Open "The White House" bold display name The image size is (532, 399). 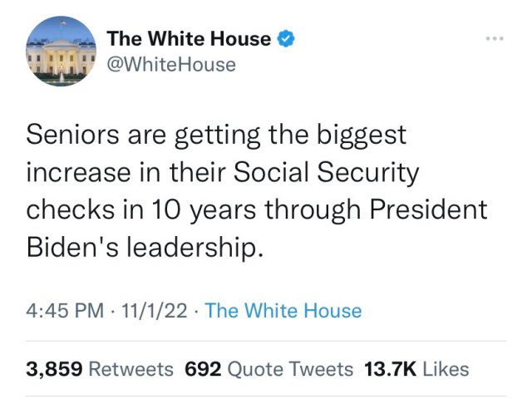tap(190, 38)
